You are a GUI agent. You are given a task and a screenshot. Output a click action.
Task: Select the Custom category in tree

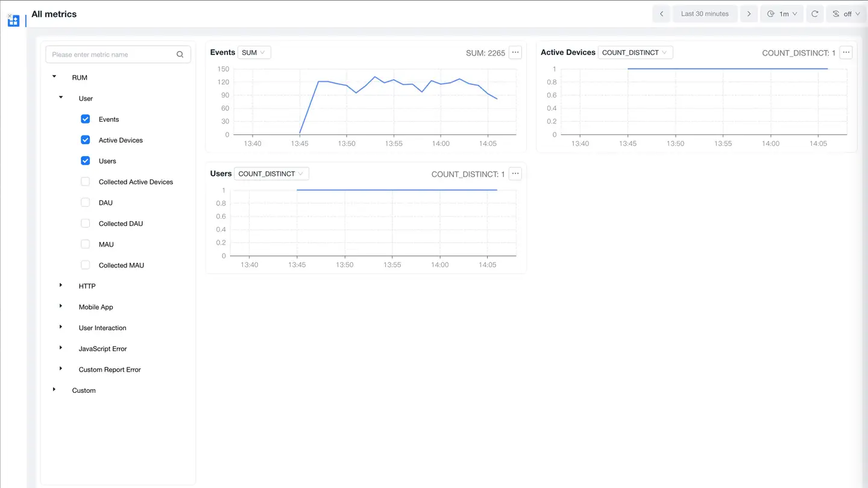(84, 390)
